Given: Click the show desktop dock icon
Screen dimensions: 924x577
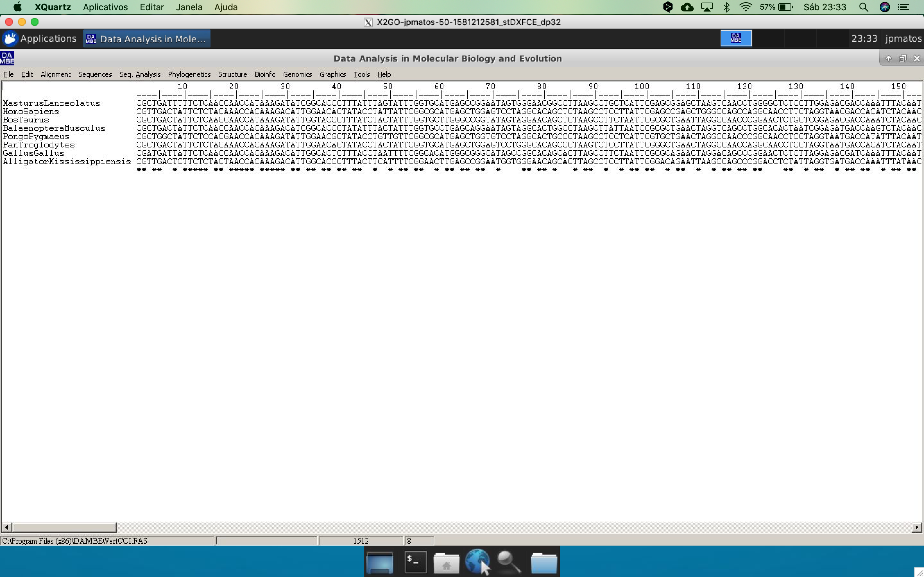Looking at the screenshot, I should (380, 563).
